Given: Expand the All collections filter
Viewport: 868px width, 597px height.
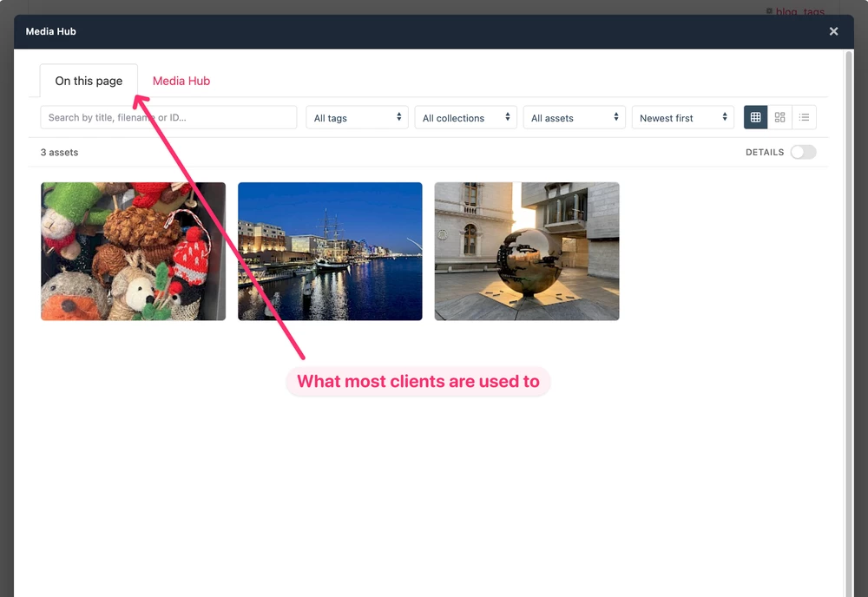Looking at the screenshot, I should 465,118.
